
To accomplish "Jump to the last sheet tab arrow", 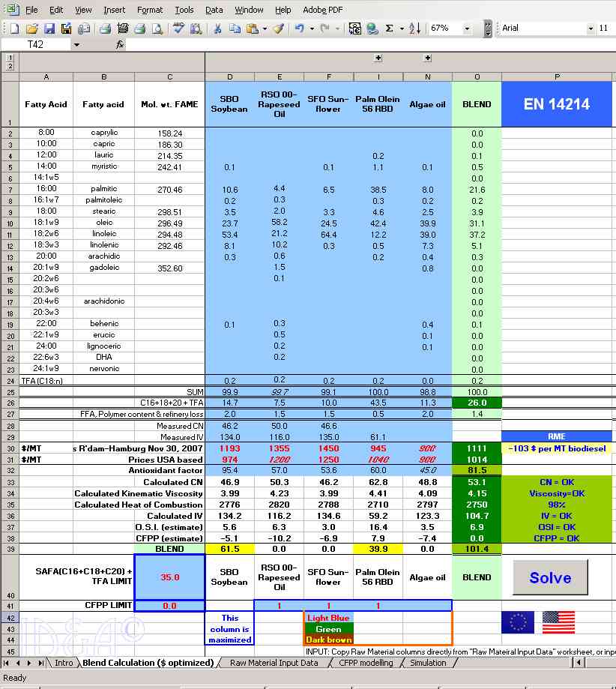I will [40, 663].
